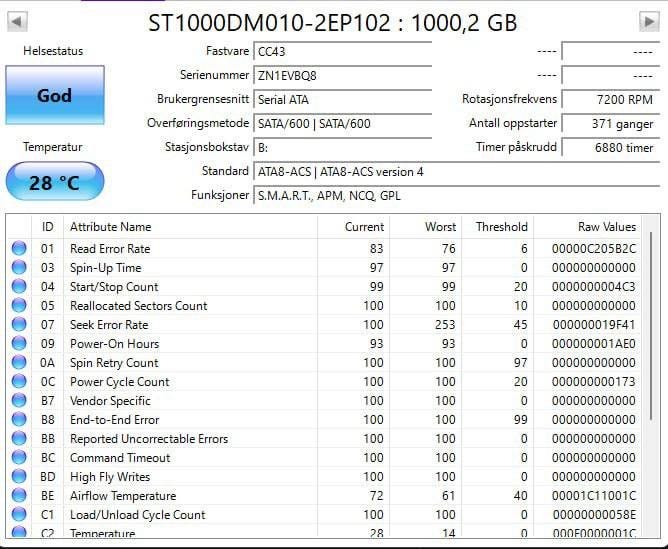Click the Standard field ATA8-ACS
This screenshot has width=668, height=549.
[457, 172]
